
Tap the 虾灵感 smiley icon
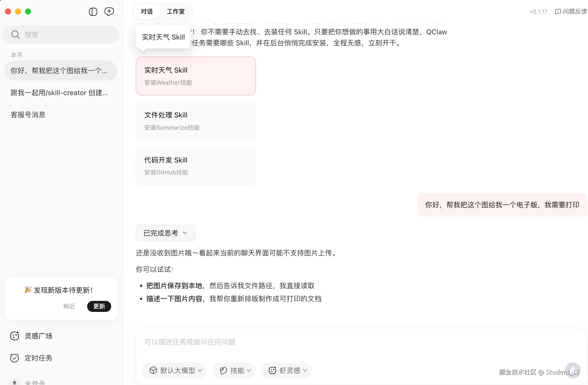pyautogui.click(x=273, y=370)
